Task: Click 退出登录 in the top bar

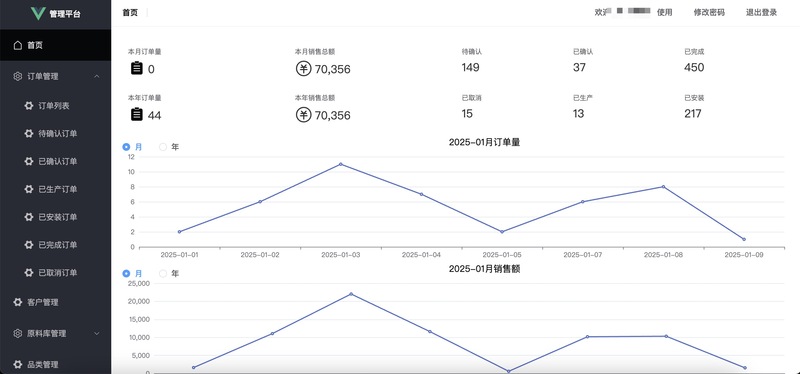Action: 761,13
